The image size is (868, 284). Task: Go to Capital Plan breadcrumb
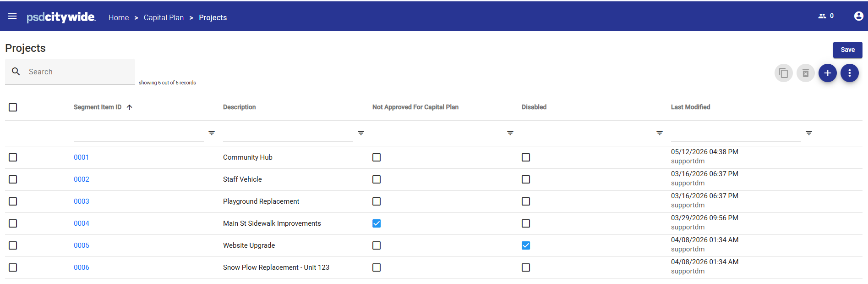point(164,17)
